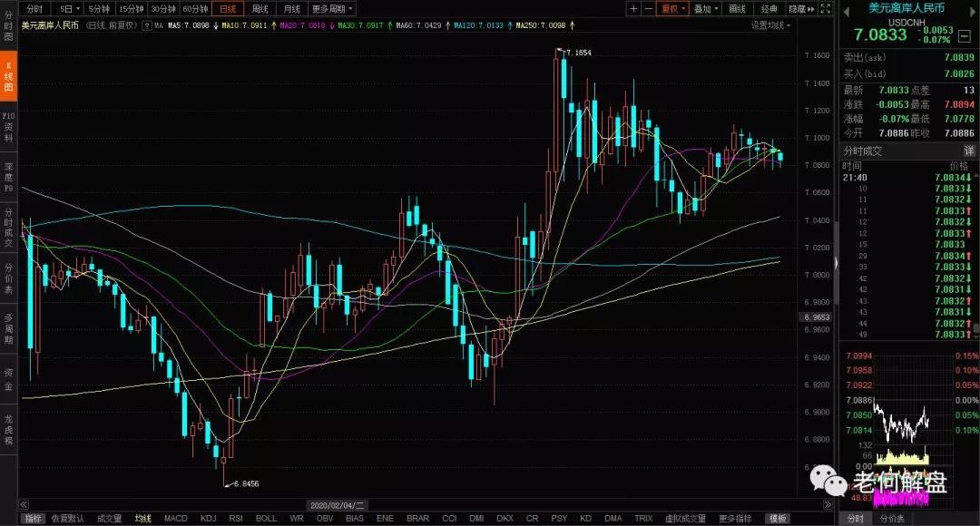Screen dimensions: 980x526
Task: Apply RSI indicator
Action: pos(236,519)
